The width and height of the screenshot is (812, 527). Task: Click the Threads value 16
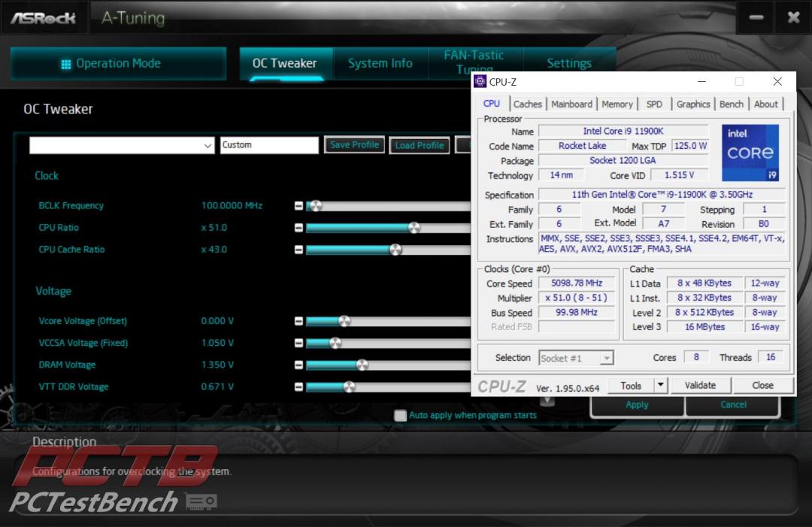tap(771, 357)
